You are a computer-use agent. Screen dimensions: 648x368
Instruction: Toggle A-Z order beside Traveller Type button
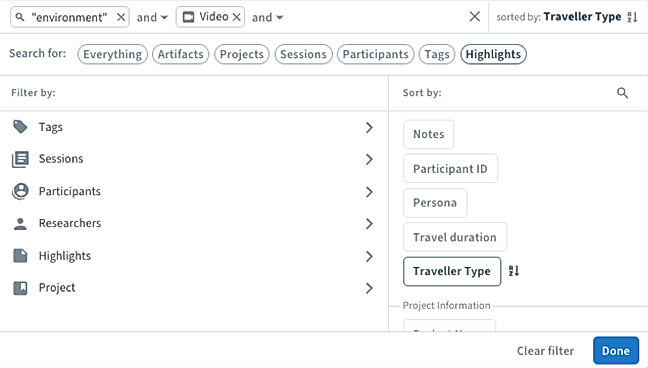(x=514, y=271)
